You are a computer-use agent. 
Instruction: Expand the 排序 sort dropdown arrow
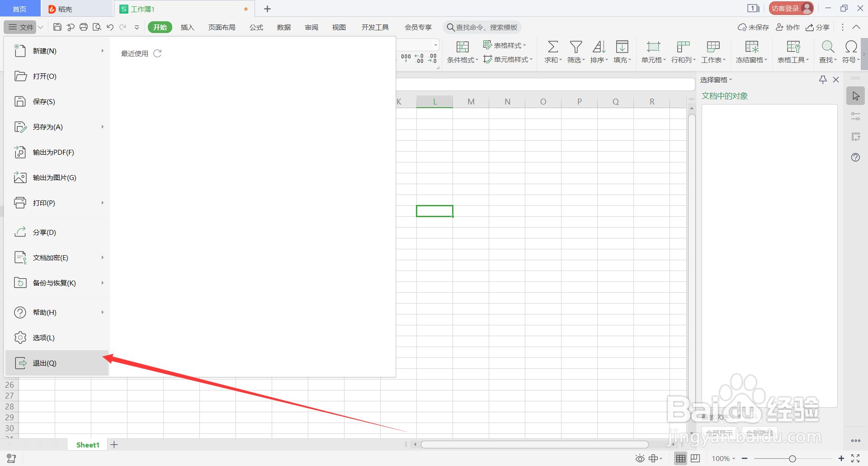606,59
